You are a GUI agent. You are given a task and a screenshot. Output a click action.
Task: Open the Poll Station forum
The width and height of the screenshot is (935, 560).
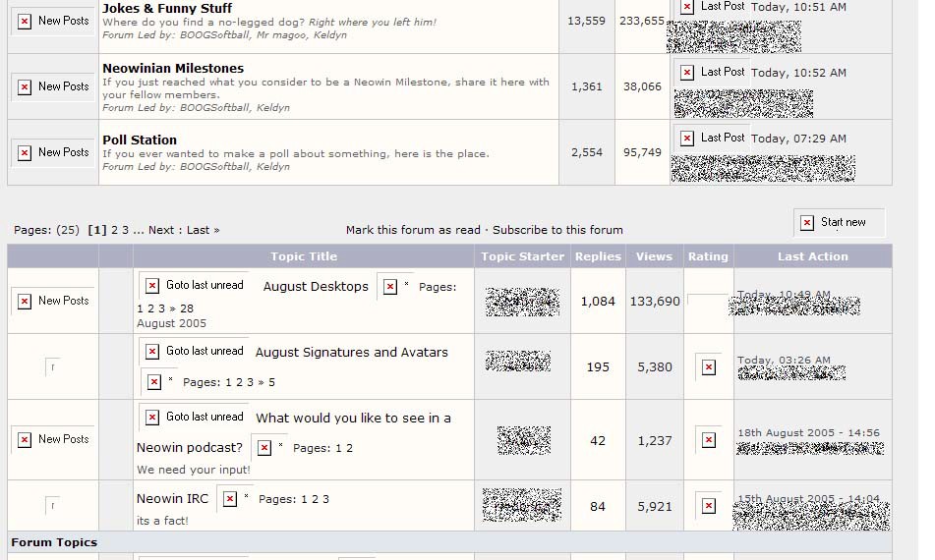140,140
